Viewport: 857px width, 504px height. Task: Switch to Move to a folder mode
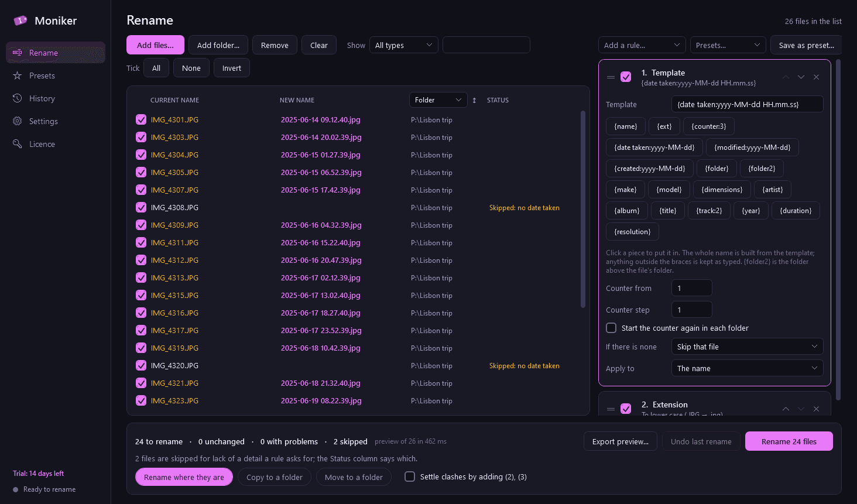tap(354, 477)
